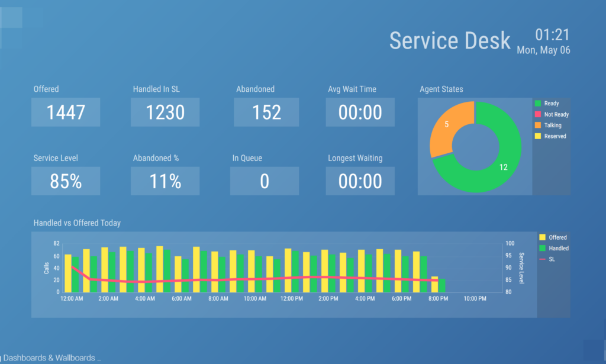Toggle the Talking entry in Agent States legend
The image size is (606, 364).
coord(552,125)
